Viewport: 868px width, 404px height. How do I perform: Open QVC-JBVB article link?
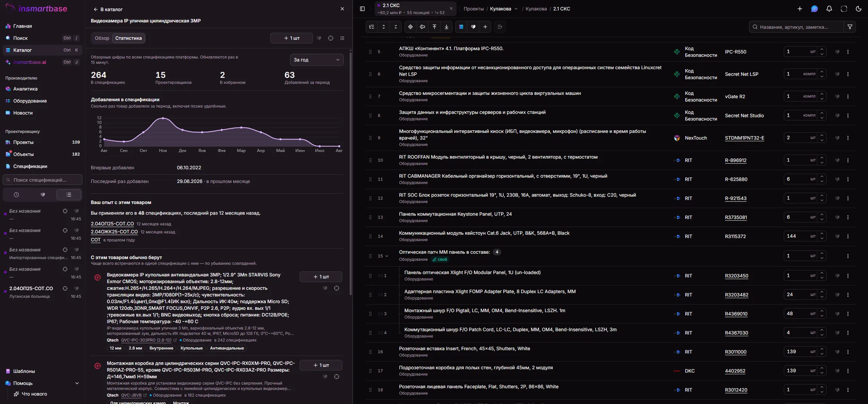click(131, 395)
